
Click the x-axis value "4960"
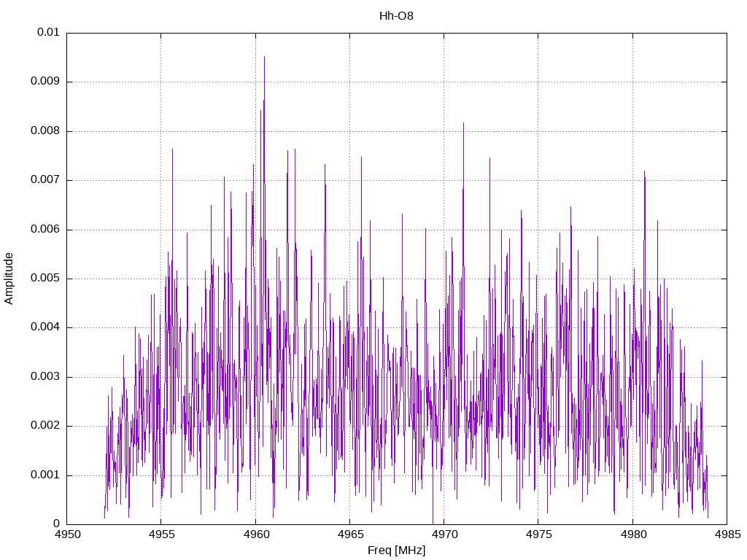point(256,534)
